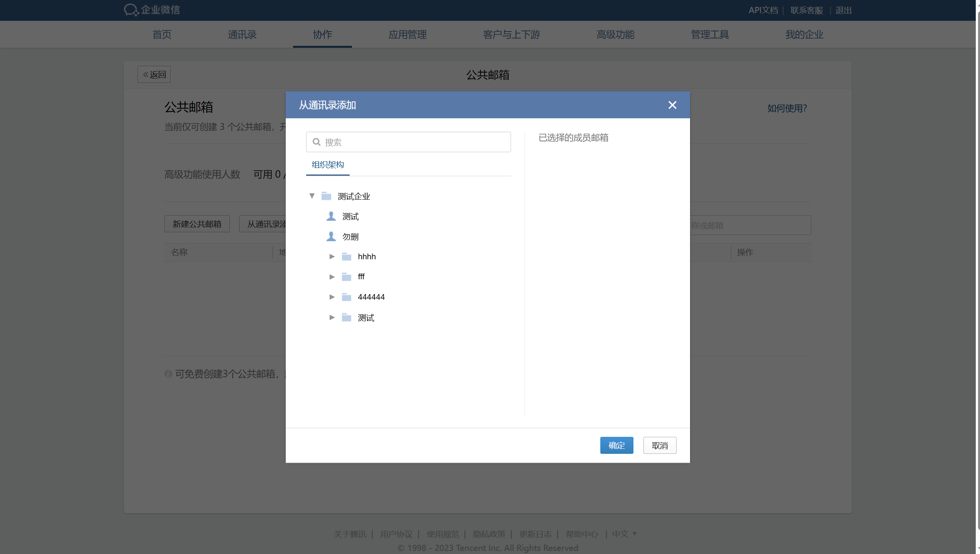Expand the bottom 测试 department node

pyautogui.click(x=332, y=317)
